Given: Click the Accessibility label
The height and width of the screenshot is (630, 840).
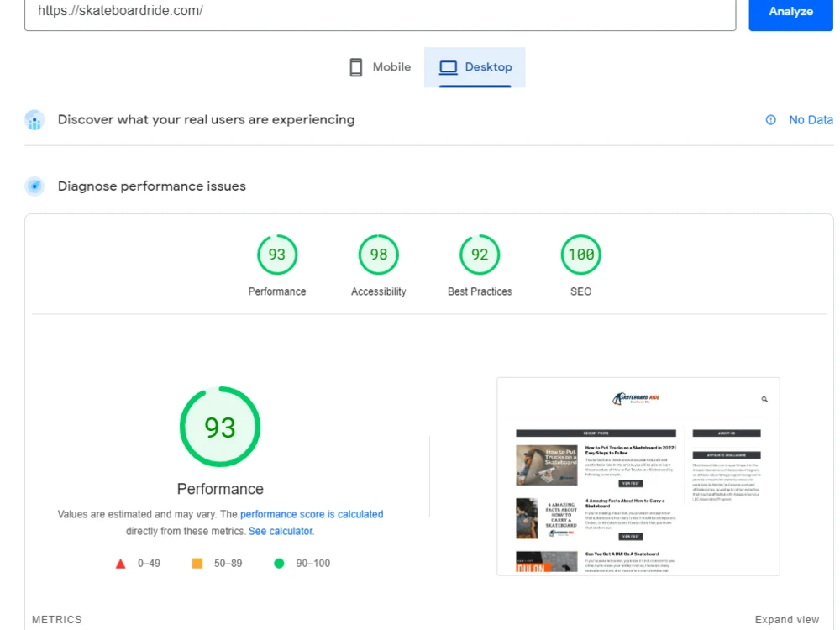Looking at the screenshot, I should coord(379,291).
